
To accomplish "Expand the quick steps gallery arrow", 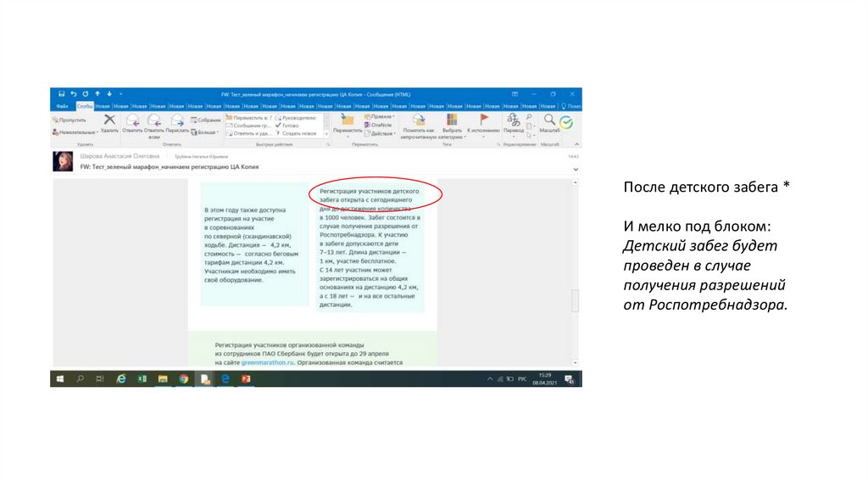I will [326, 133].
